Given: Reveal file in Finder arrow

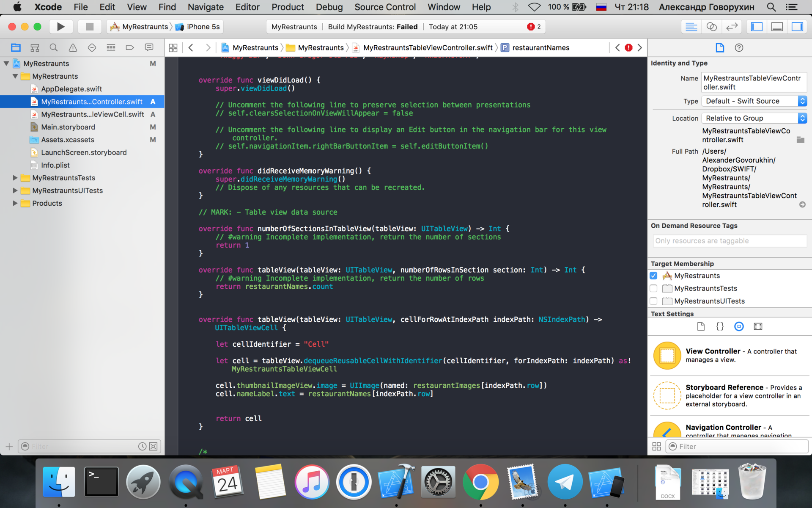Looking at the screenshot, I should coord(802,204).
